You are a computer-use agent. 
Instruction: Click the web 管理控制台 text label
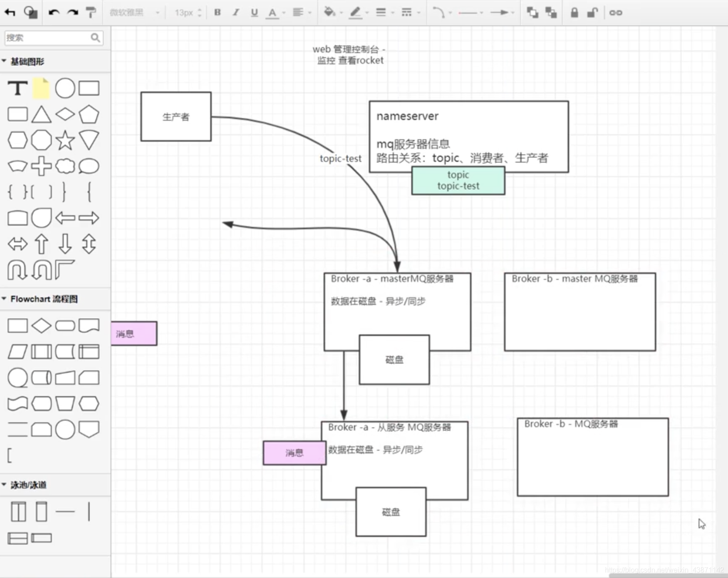coord(350,55)
